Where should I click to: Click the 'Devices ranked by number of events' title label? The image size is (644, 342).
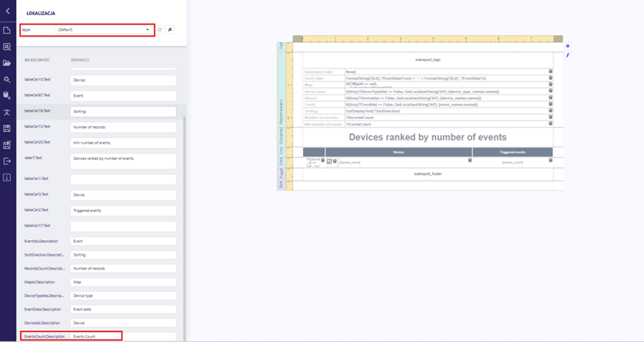click(x=427, y=137)
